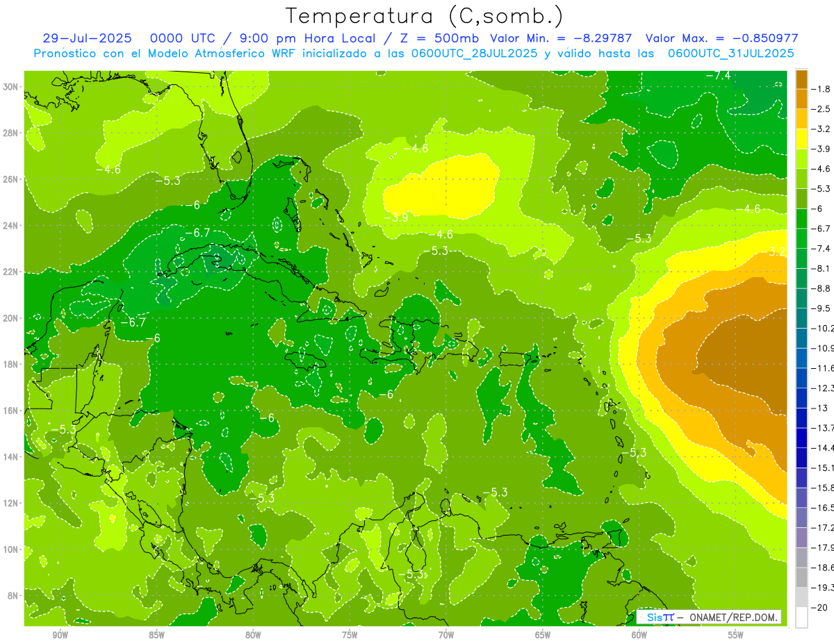Click the -8.8 colorbar scale label
The width and height of the screenshot is (834, 644).
pos(821,288)
